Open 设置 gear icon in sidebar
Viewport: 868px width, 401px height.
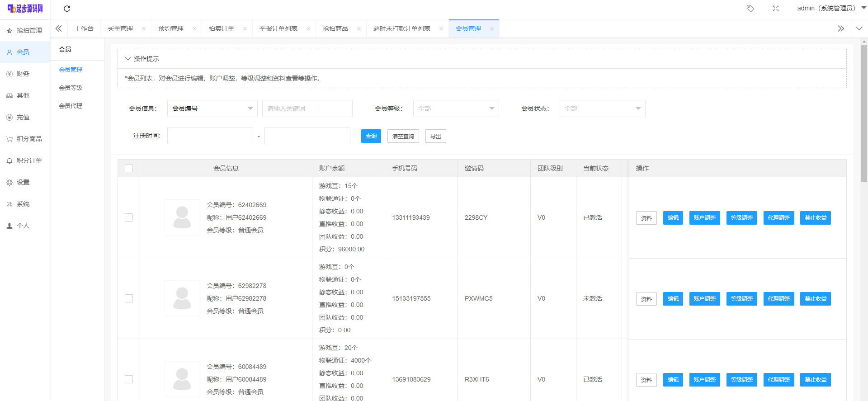(9, 183)
